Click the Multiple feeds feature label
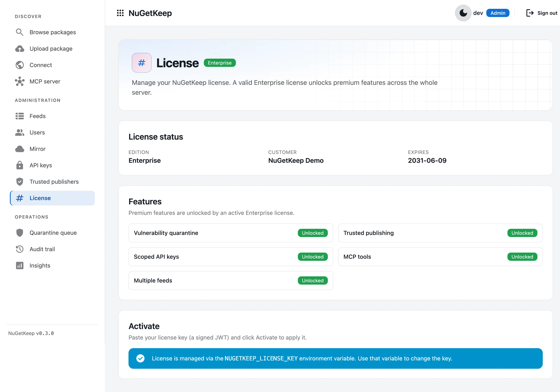 [x=153, y=280]
